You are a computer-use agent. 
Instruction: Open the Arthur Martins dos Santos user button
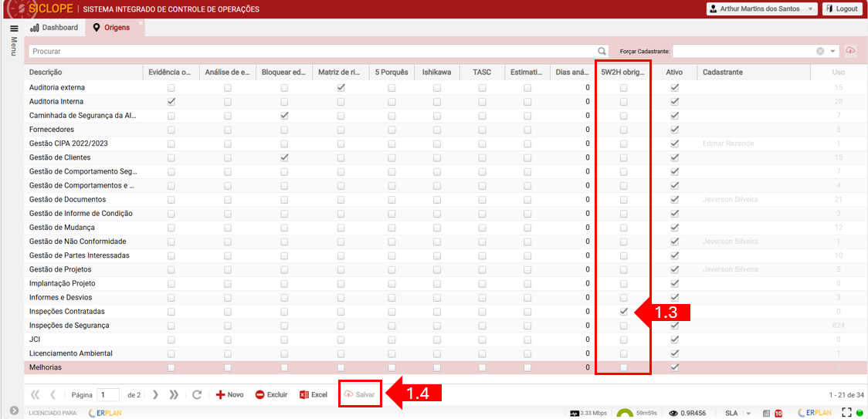pyautogui.click(x=762, y=9)
